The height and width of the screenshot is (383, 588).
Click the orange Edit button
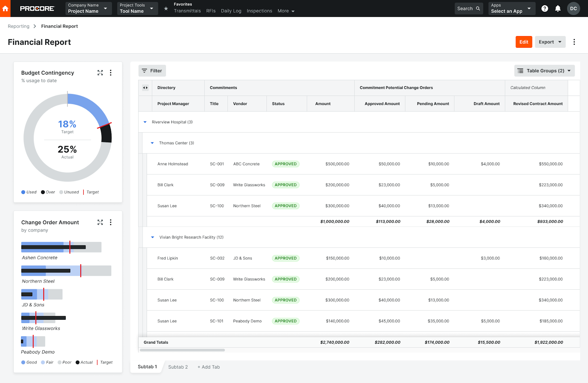(x=524, y=42)
